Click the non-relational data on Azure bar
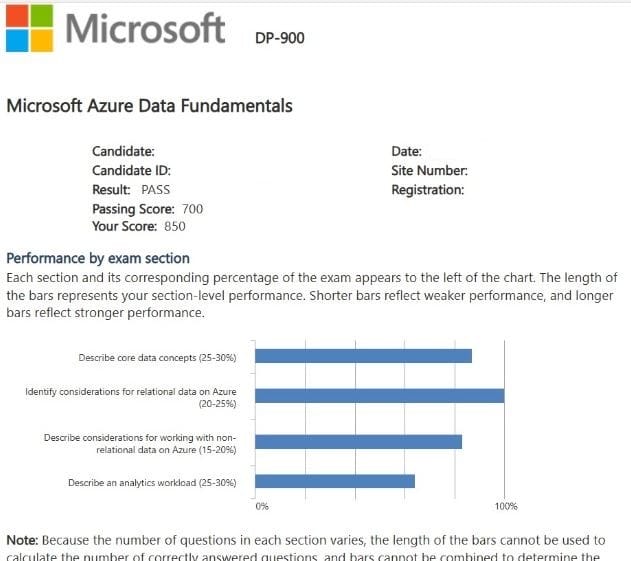 coord(358,441)
